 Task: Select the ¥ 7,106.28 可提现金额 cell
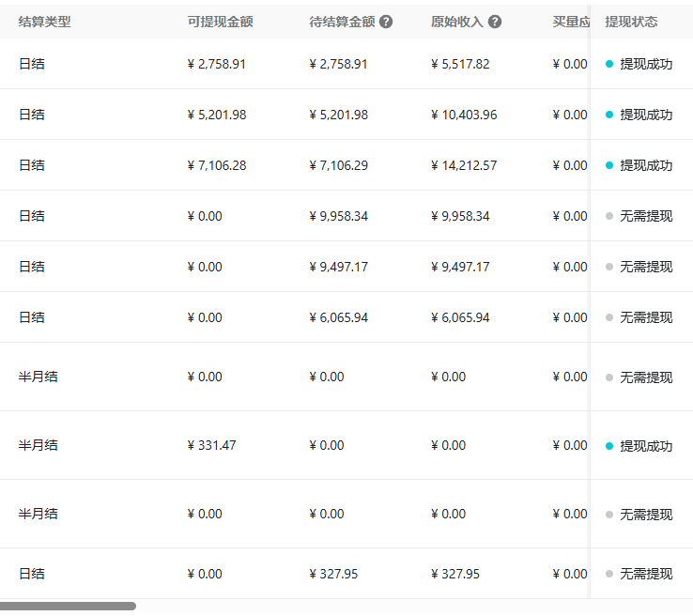click(217, 165)
